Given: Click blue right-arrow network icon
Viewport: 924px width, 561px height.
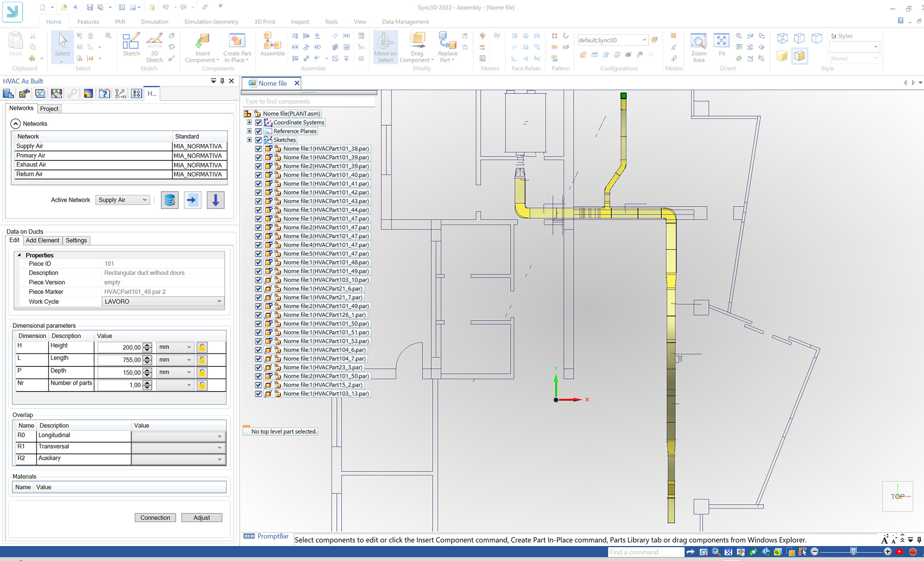Looking at the screenshot, I should pos(192,200).
